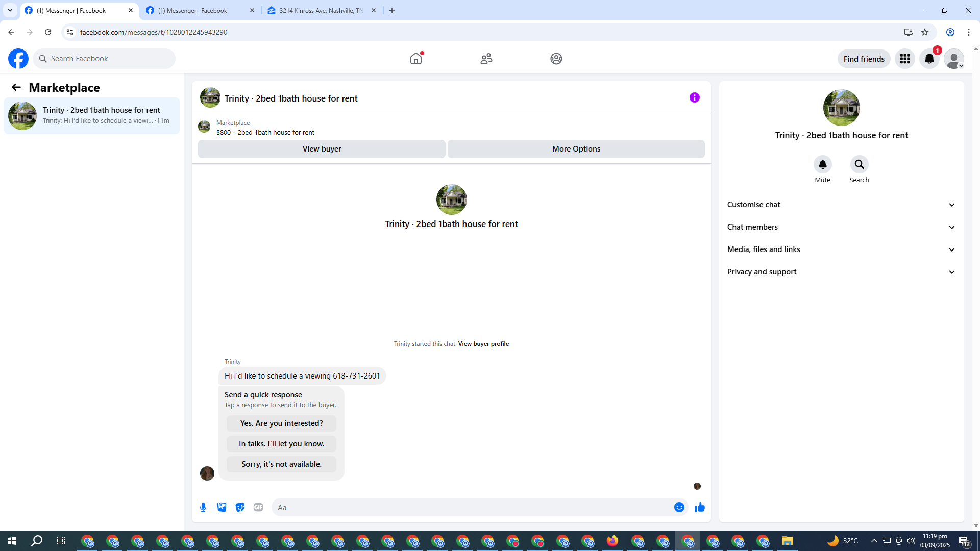Send a voice clip with the microphone icon
The width and height of the screenshot is (980, 551).
tap(203, 507)
